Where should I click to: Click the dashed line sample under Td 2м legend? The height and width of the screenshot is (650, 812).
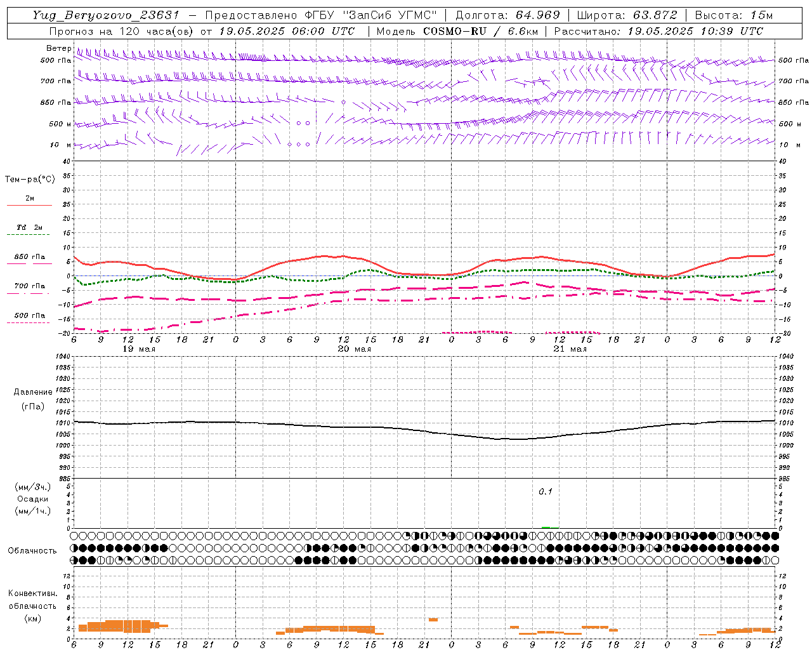[x=29, y=235]
